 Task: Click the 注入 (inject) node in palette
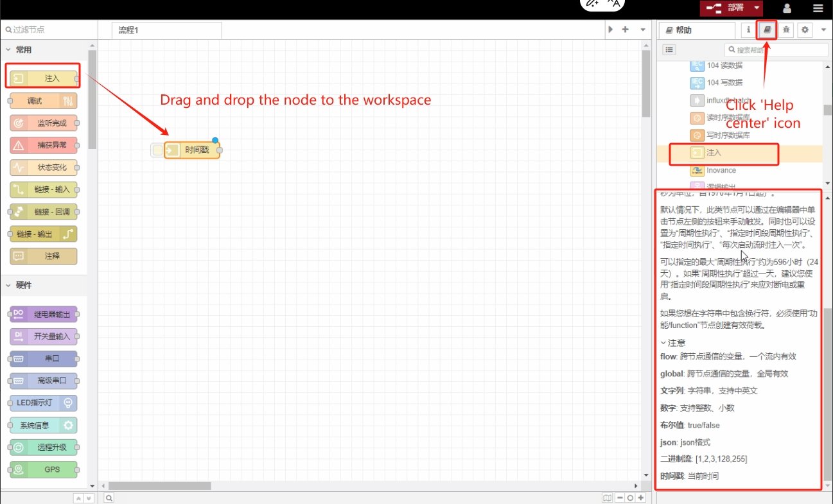(x=44, y=78)
